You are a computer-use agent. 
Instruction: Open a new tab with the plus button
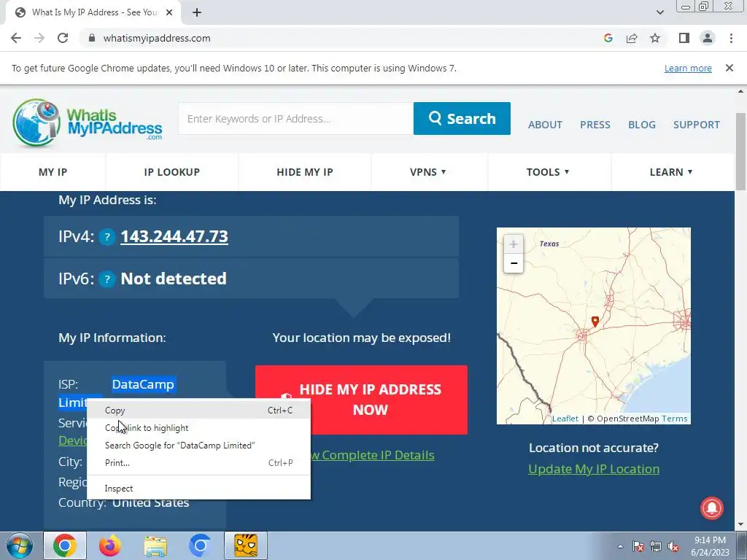point(197,12)
